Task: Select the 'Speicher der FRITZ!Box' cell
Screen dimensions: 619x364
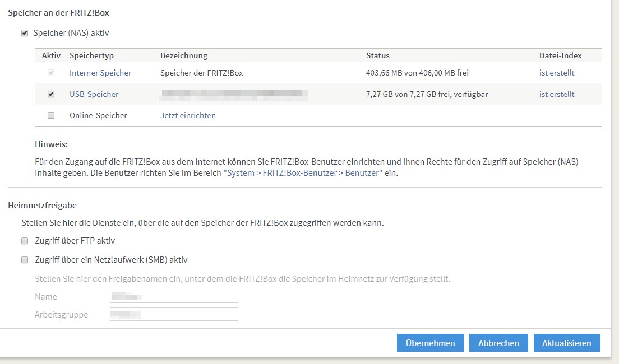Action: pos(202,73)
